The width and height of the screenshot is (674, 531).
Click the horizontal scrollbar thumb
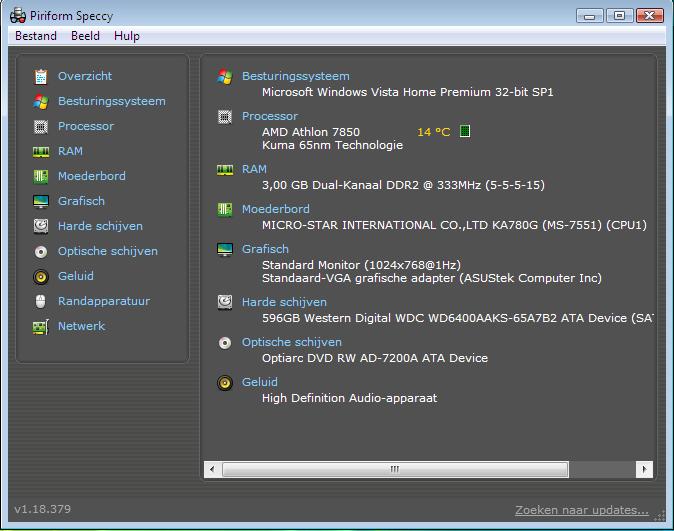[395, 469]
